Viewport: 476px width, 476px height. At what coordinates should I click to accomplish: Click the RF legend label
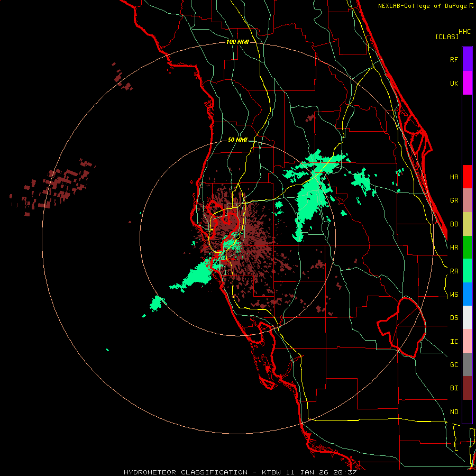coord(454,59)
